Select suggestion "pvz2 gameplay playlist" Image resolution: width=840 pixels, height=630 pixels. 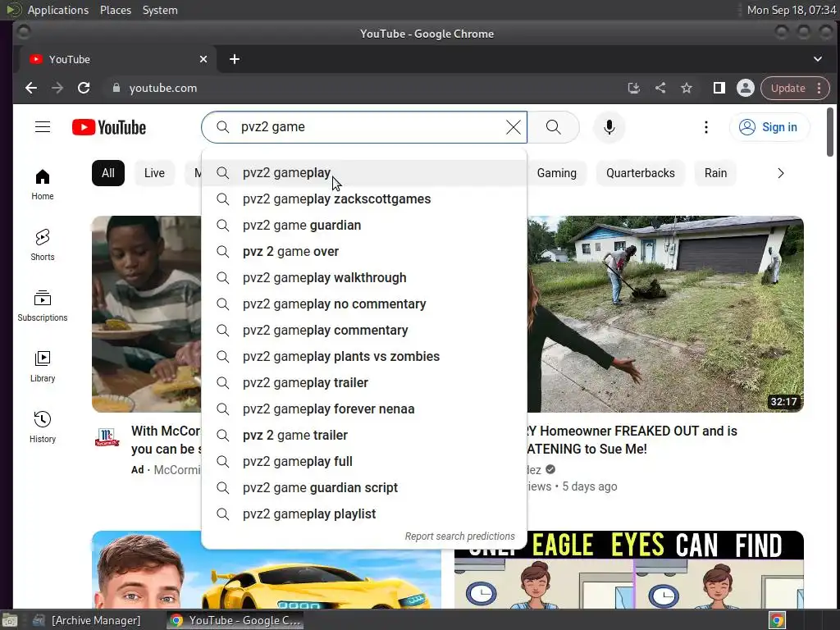364,514
